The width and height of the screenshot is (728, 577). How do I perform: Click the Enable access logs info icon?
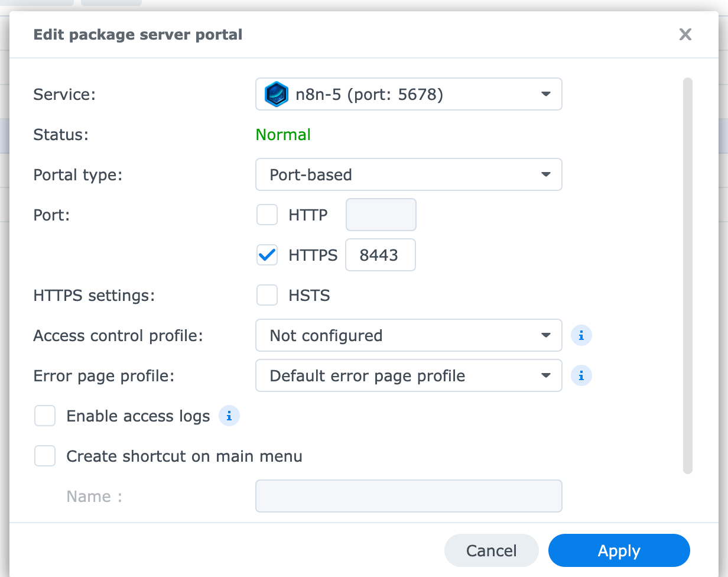coord(229,416)
